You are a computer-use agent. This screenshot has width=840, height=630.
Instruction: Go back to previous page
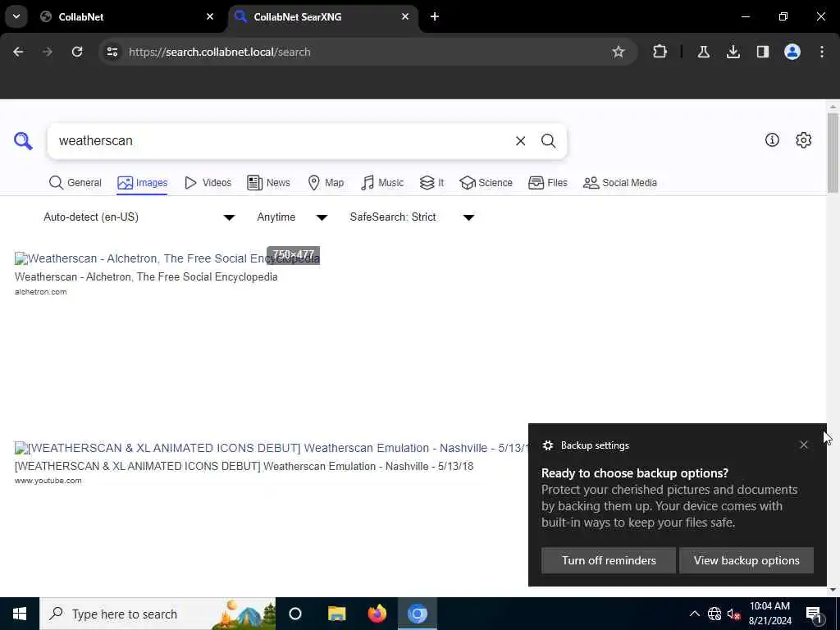18,52
